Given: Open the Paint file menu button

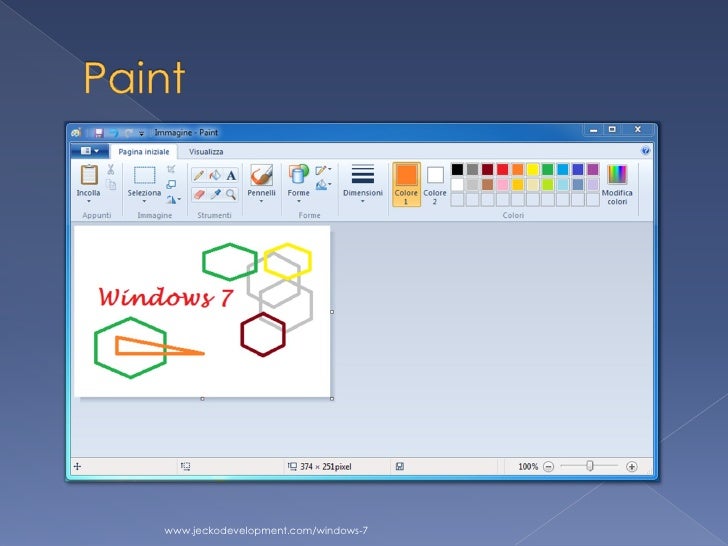Looking at the screenshot, I should [90, 151].
